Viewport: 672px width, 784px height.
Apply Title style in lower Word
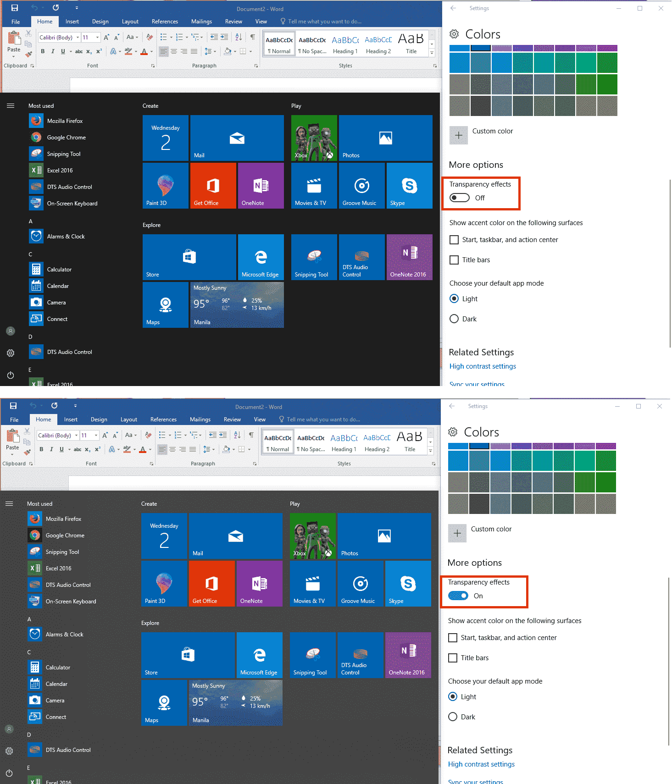pos(410,442)
